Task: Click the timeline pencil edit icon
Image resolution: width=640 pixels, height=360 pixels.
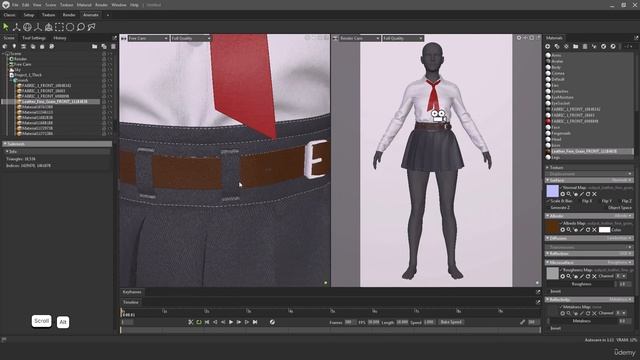Action: pyautogui.click(x=522, y=322)
